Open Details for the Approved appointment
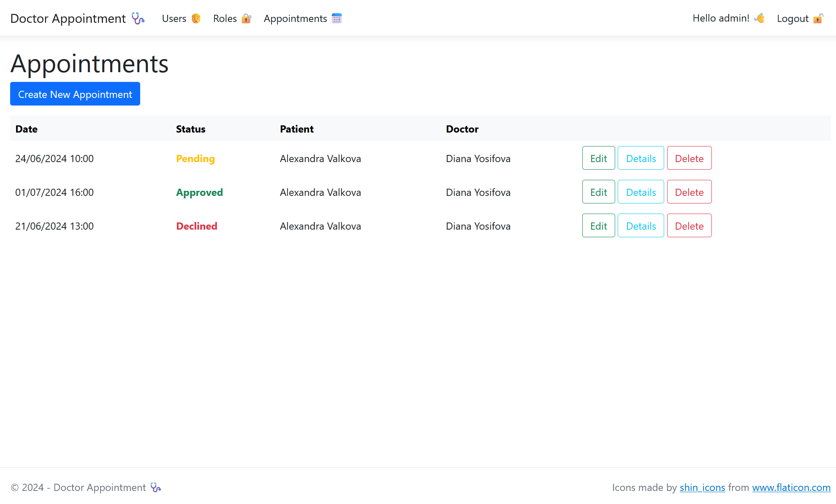The height and width of the screenshot is (504, 836). pos(640,192)
